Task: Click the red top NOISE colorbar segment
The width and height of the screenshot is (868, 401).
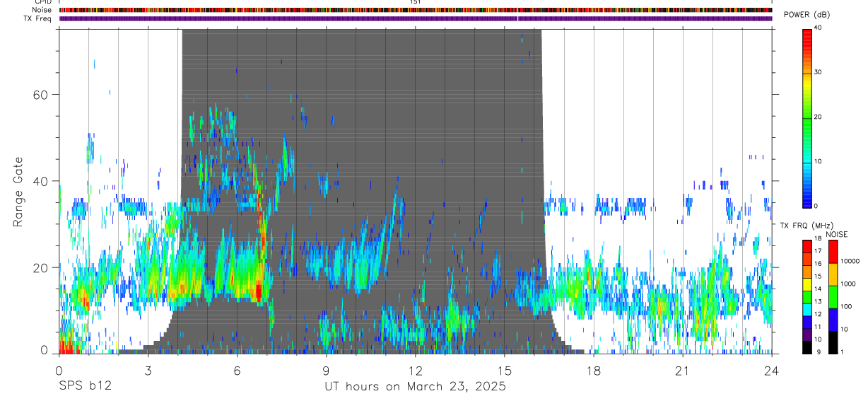Action: [x=833, y=252]
